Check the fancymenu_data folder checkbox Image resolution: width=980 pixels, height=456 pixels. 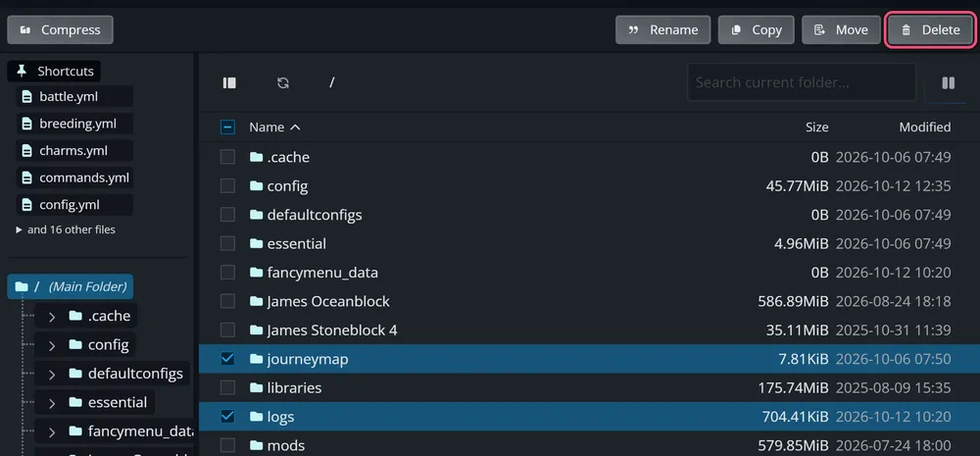coord(227,272)
